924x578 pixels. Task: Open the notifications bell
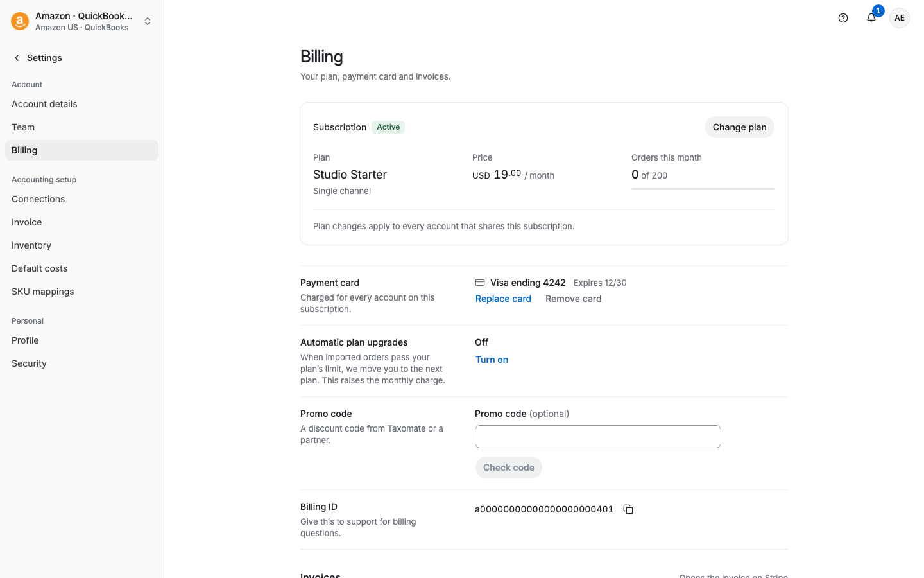(871, 18)
